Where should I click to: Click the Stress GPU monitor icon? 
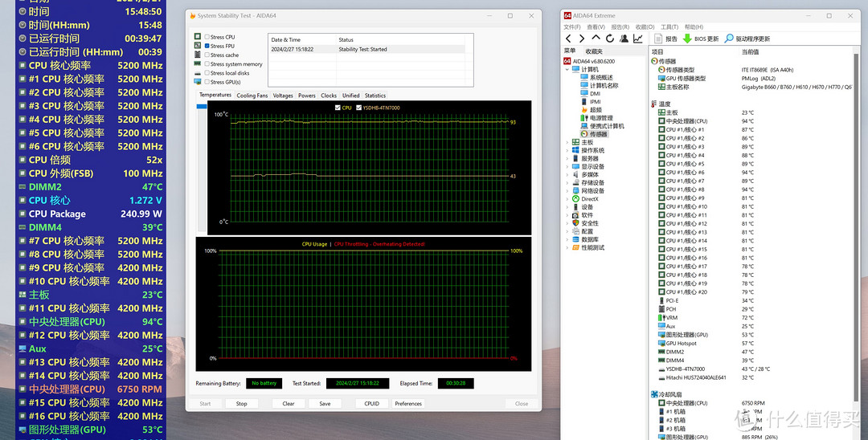coord(198,81)
